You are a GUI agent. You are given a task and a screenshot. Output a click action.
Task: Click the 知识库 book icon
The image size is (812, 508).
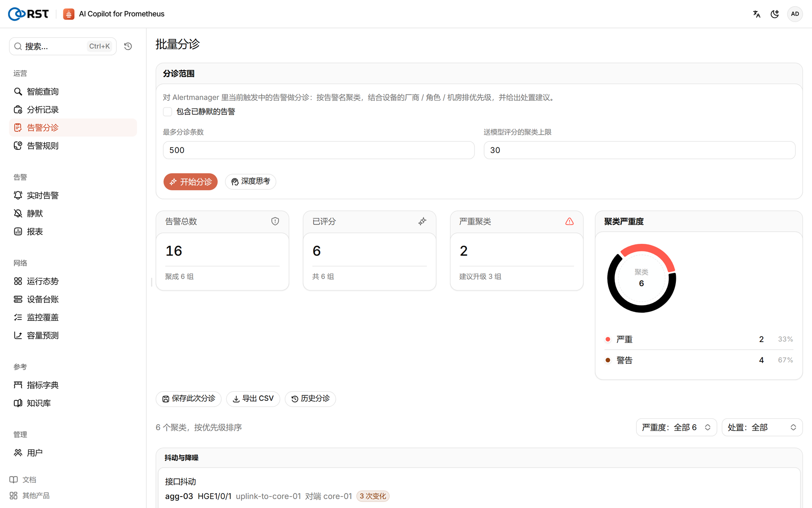click(18, 403)
